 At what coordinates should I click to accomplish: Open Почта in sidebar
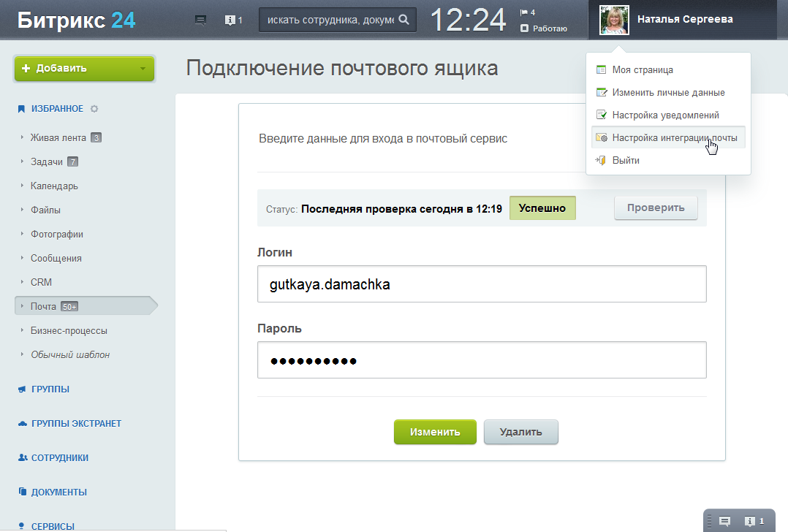(x=43, y=306)
